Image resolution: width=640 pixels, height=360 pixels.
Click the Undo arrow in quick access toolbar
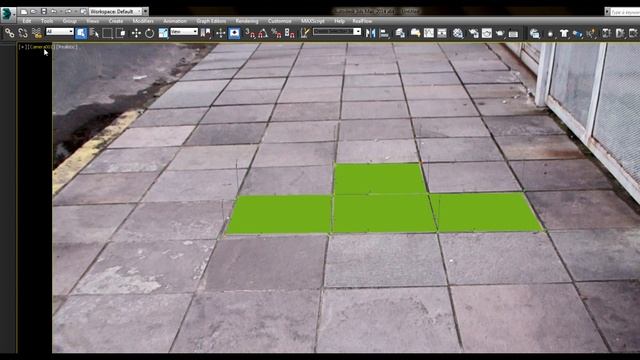point(53,12)
